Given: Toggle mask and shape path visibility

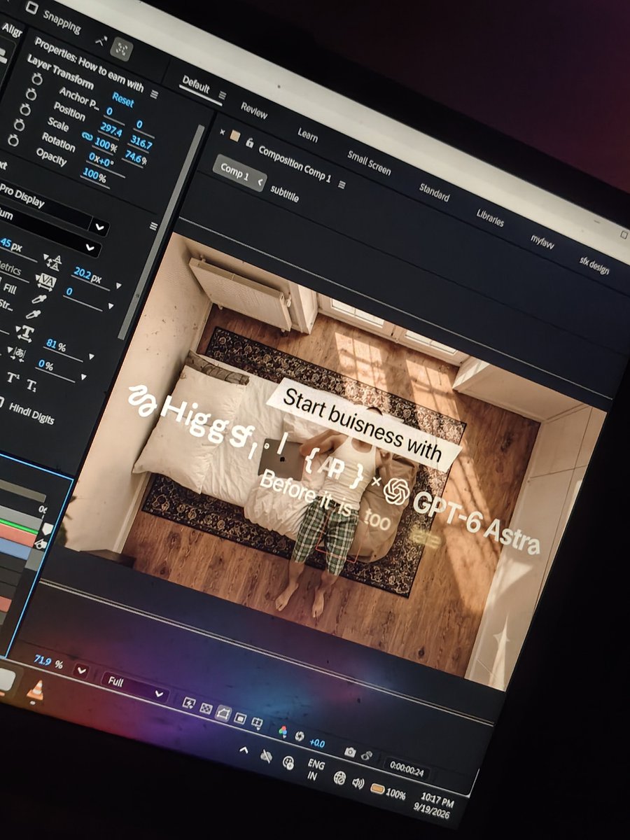Looking at the screenshot, I should coord(223,713).
